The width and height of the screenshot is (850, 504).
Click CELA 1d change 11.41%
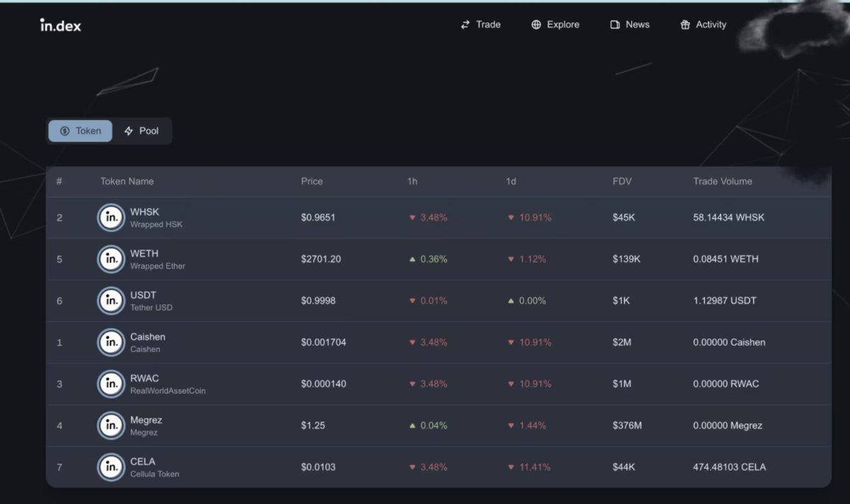pos(529,467)
